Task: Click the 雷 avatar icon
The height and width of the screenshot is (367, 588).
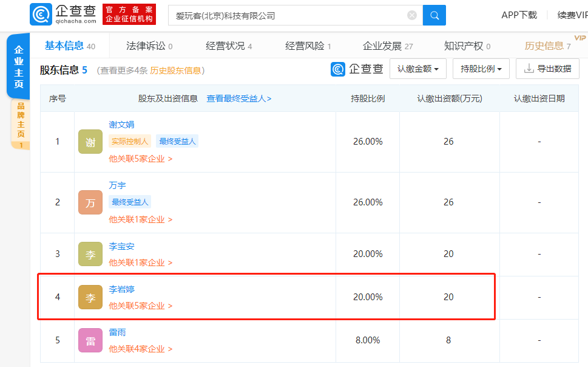Action: pyautogui.click(x=90, y=340)
